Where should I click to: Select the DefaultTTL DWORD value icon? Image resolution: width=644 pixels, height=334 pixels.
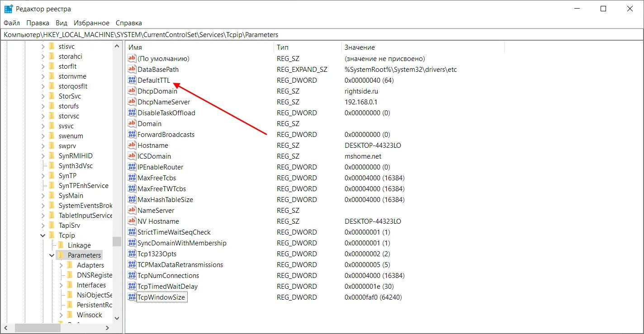(x=132, y=80)
